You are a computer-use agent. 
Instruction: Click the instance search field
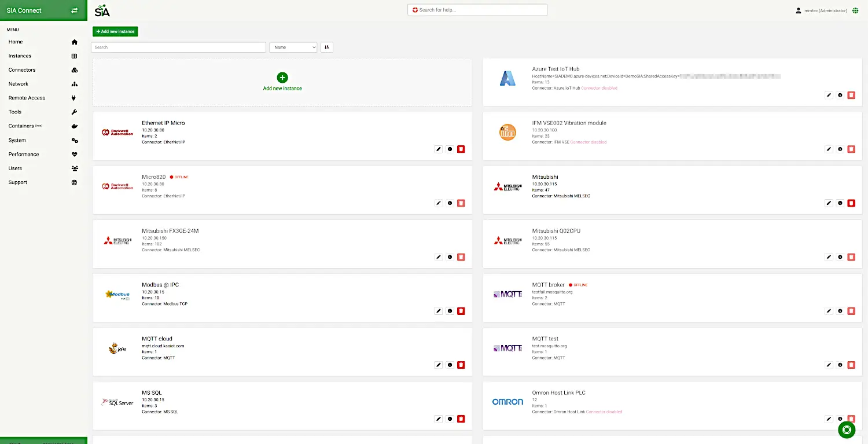tap(178, 46)
